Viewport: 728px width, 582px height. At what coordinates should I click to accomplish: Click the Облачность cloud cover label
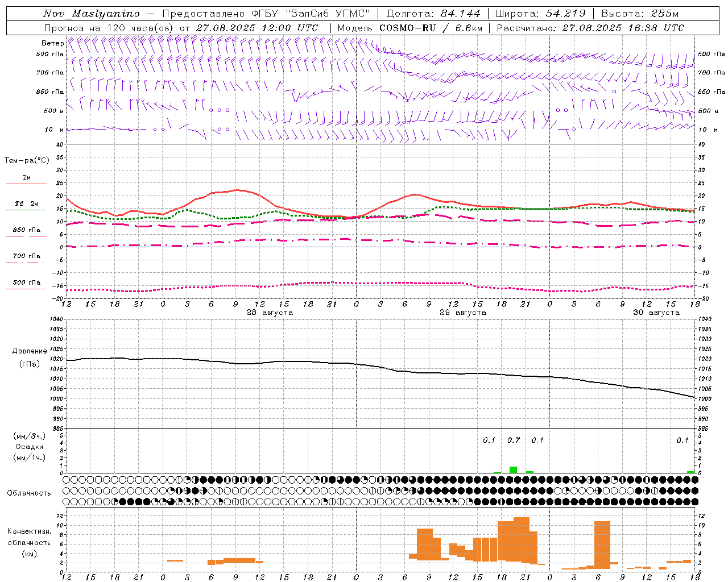[29, 493]
